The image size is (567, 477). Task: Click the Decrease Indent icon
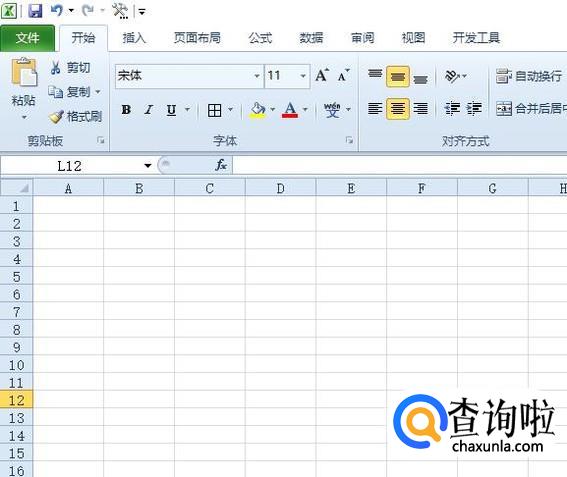(x=452, y=108)
